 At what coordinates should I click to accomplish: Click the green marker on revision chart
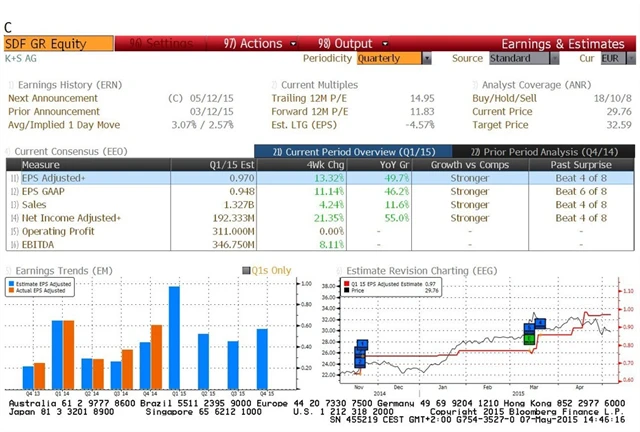[529, 340]
